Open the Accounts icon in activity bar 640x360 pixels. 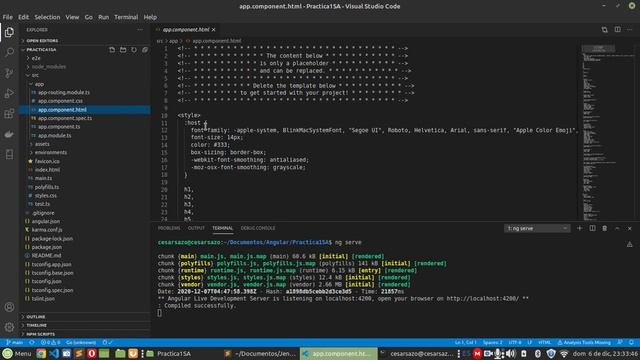pos(9,307)
